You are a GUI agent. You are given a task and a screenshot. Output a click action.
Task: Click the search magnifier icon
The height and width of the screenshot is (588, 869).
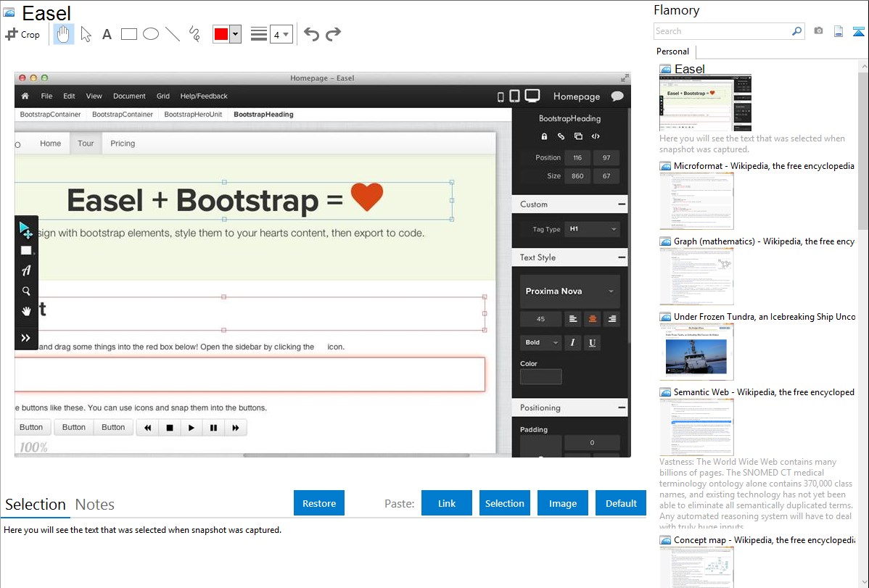point(797,31)
